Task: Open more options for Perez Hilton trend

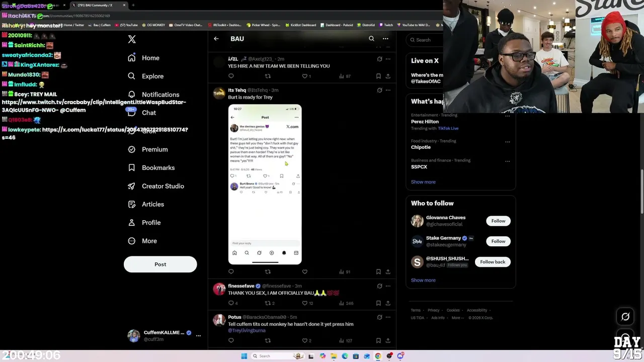Action: pyautogui.click(x=507, y=116)
